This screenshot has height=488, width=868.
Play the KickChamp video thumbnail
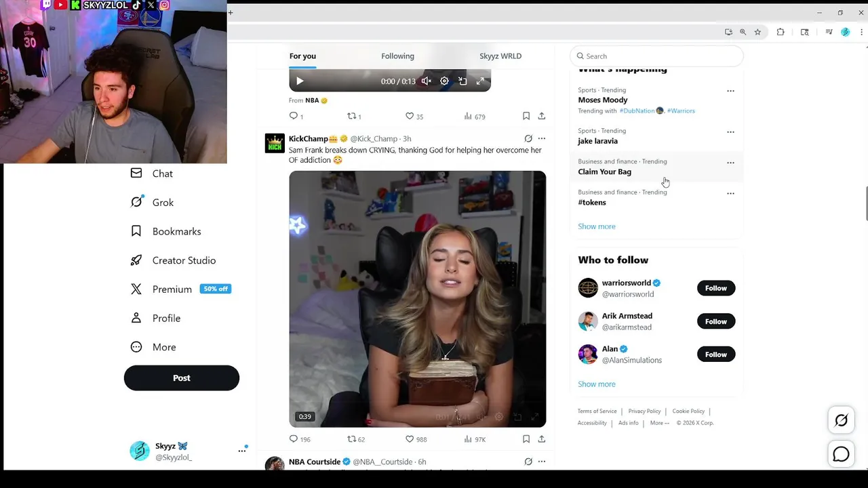tap(417, 299)
